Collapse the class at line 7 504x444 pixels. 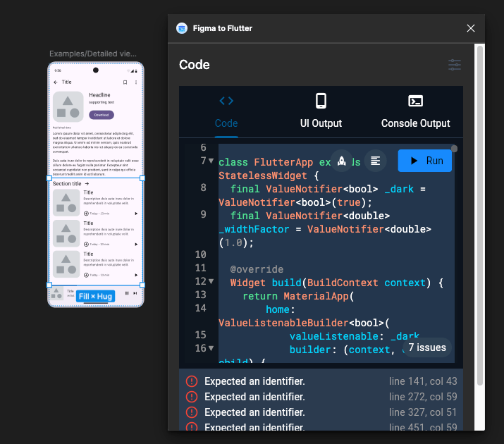pos(211,161)
